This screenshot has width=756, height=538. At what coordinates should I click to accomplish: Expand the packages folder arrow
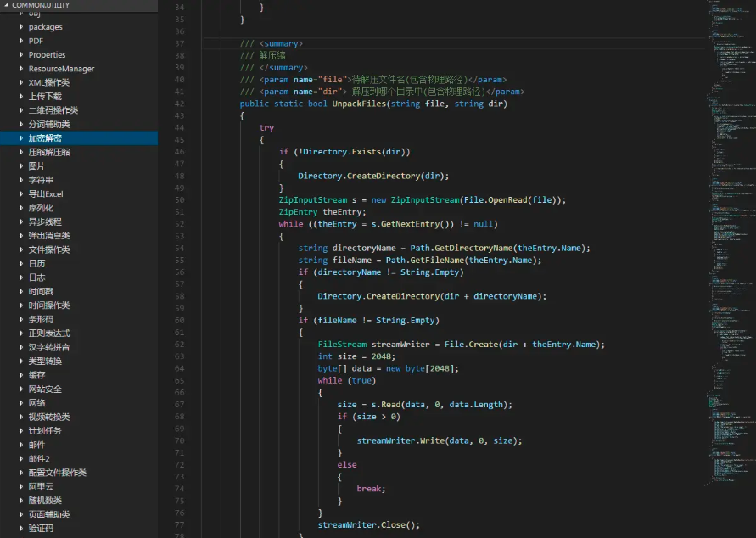[x=22, y=27]
